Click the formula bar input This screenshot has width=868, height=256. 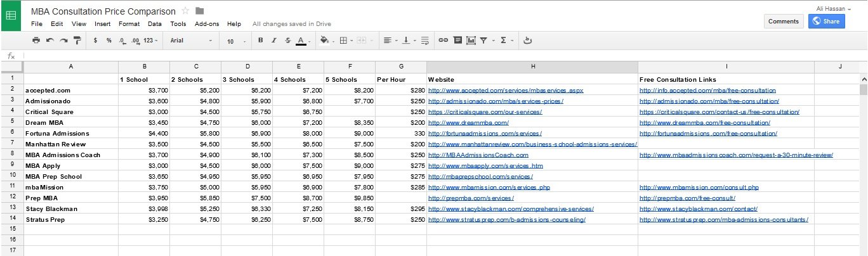pyautogui.click(x=444, y=56)
